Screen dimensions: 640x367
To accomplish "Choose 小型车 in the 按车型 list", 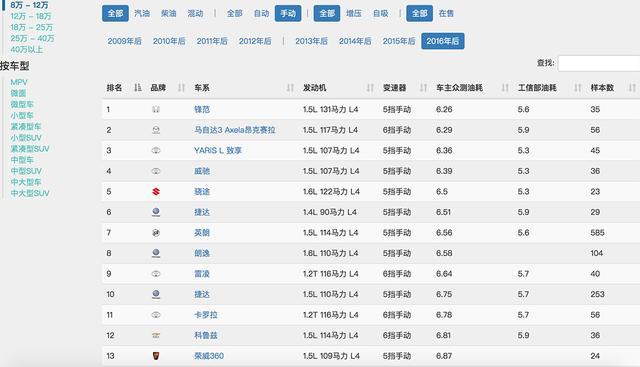I will (x=22, y=116).
